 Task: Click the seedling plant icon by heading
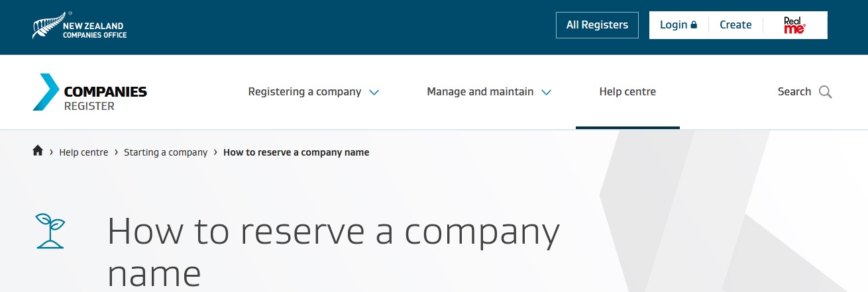[x=50, y=230]
